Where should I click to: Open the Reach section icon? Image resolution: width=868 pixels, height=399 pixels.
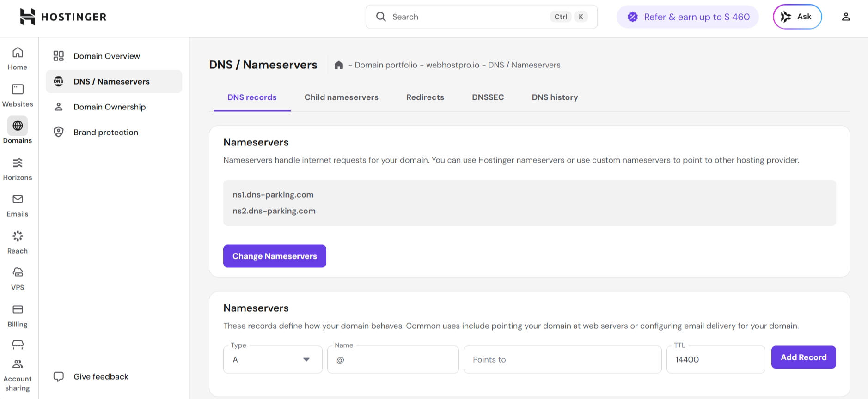coord(18,236)
